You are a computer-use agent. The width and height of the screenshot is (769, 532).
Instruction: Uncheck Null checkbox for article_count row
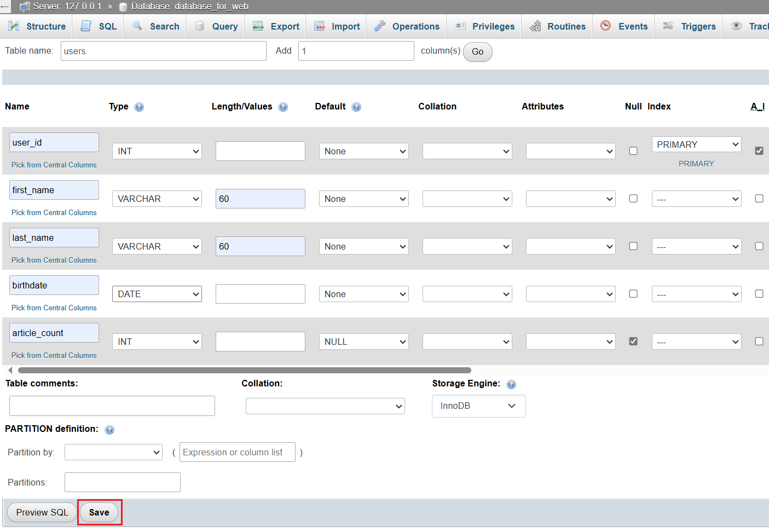pyautogui.click(x=633, y=341)
